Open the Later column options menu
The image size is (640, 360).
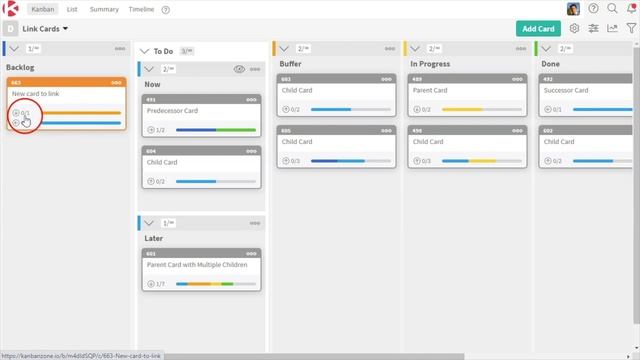255,223
